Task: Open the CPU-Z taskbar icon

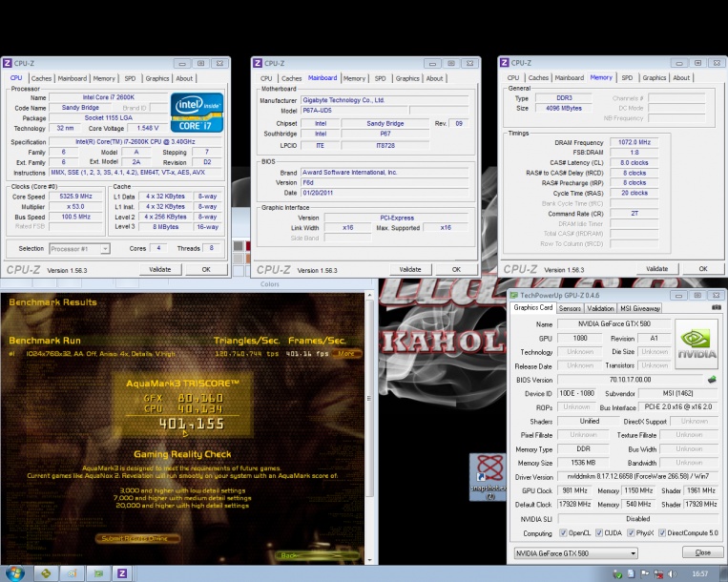Action: (x=122, y=573)
